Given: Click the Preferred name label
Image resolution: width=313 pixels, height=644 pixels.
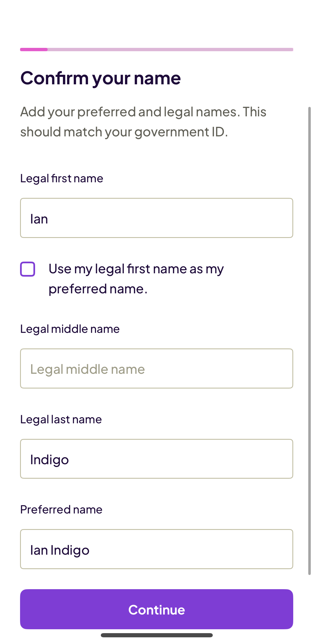Looking at the screenshot, I should [61, 510].
